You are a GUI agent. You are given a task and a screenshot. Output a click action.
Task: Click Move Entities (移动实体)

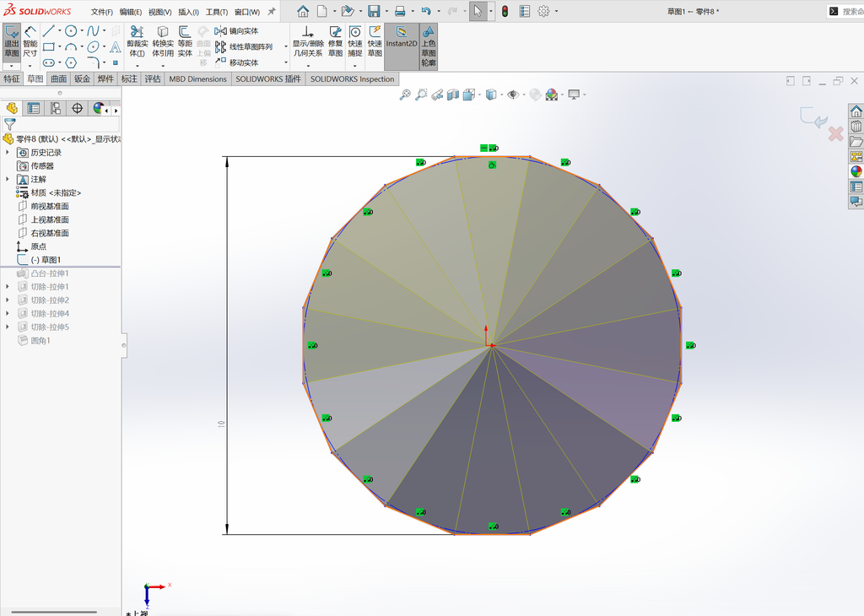(236, 62)
